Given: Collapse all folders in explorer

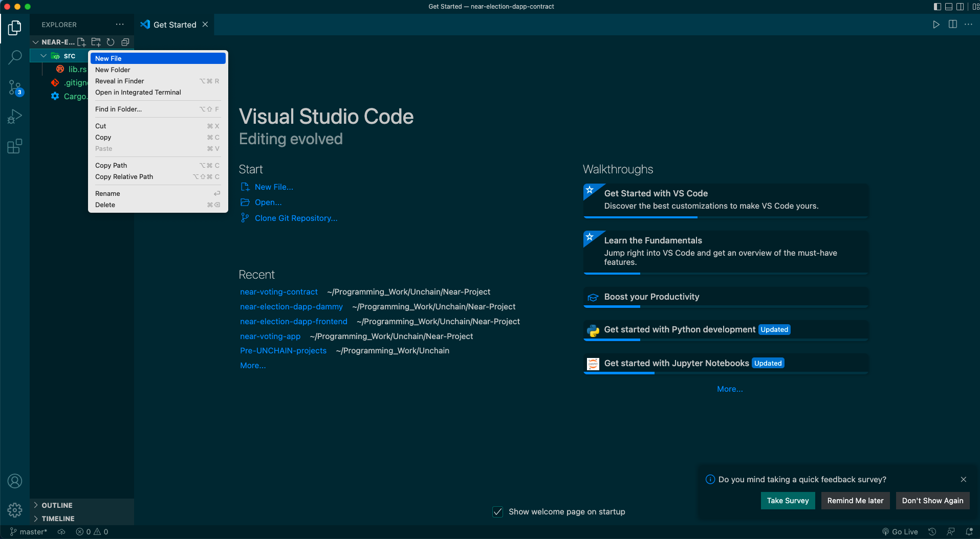Looking at the screenshot, I should (125, 42).
